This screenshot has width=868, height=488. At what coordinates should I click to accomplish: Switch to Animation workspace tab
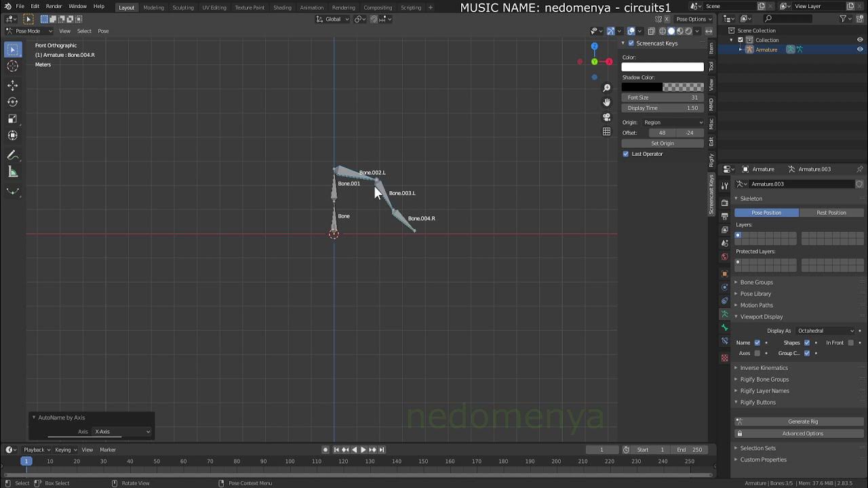tap(311, 7)
